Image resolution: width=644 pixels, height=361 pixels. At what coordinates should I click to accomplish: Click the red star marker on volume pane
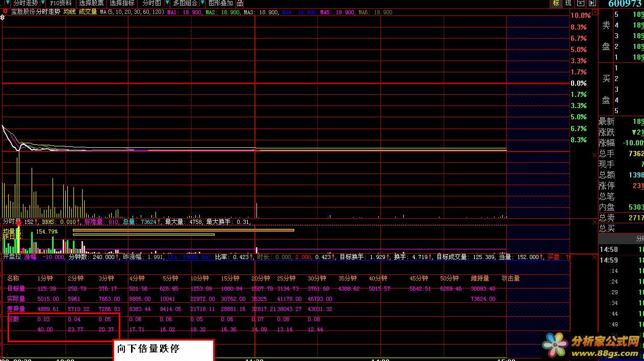19,223
